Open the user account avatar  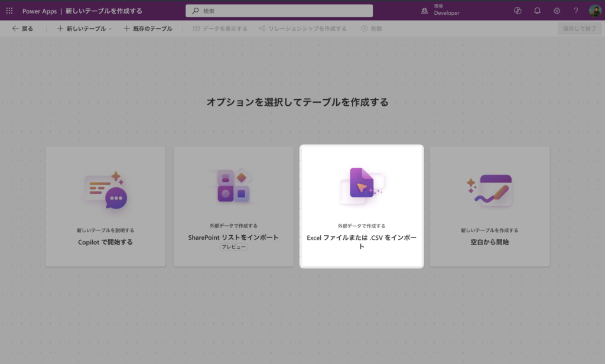pyautogui.click(x=595, y=11)
